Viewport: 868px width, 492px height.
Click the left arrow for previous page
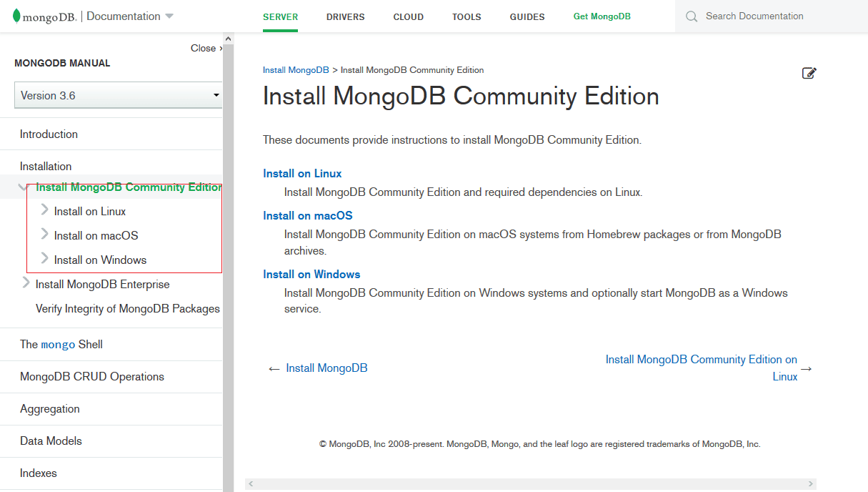tap(274, 369)
